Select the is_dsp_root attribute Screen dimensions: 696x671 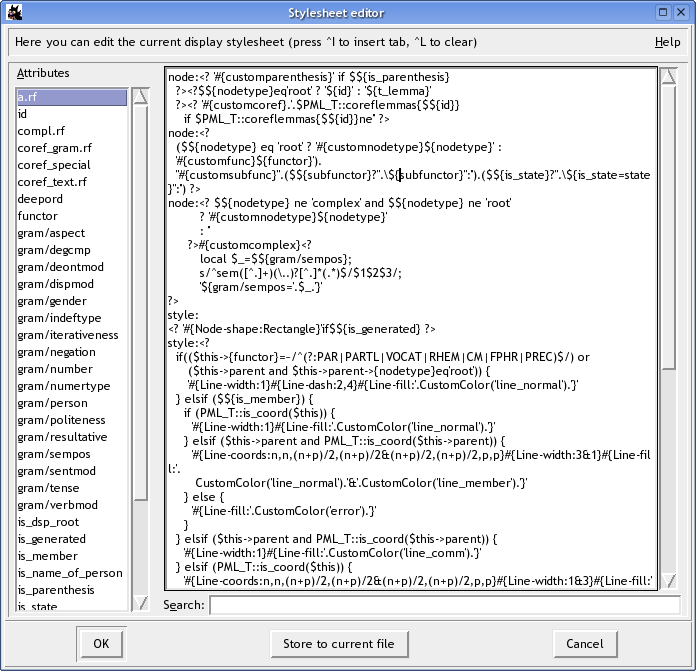click(x=72, y=522)
